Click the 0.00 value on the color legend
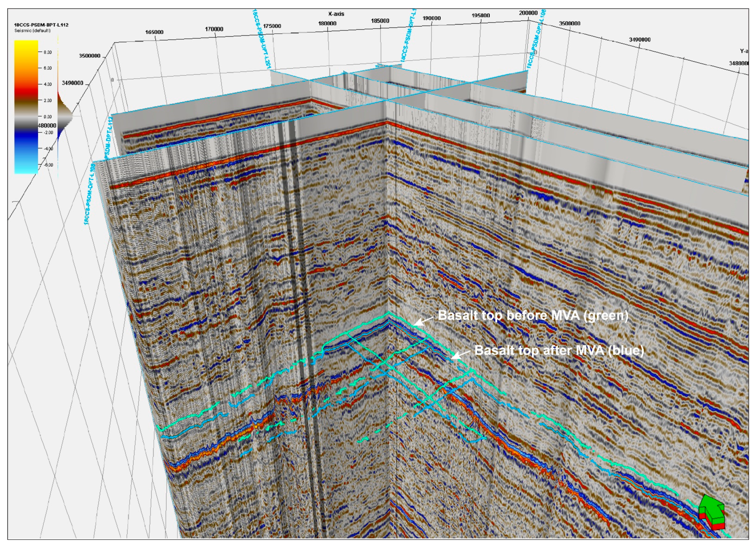Image resolution: width=756 pixels, height=548 pixels. (48, 117)
